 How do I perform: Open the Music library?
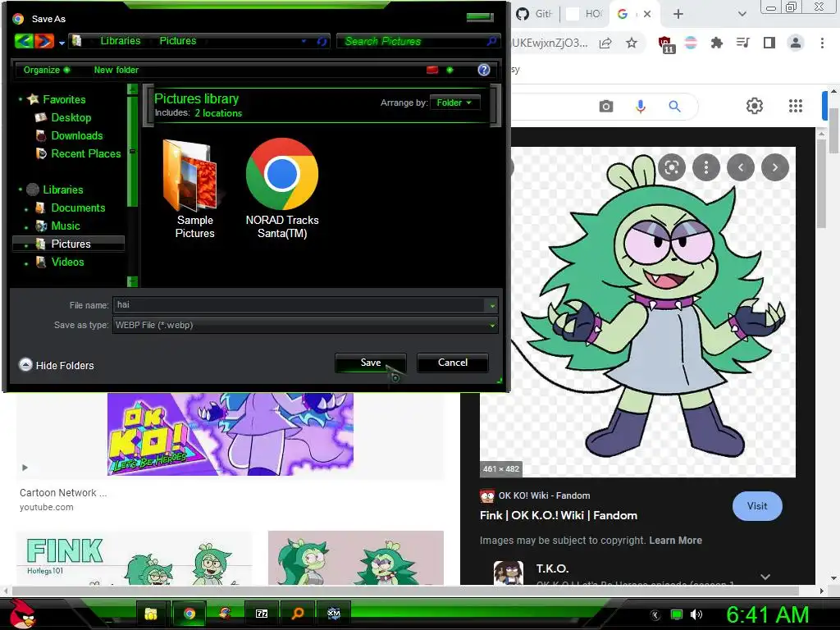[x=66, y=226]
